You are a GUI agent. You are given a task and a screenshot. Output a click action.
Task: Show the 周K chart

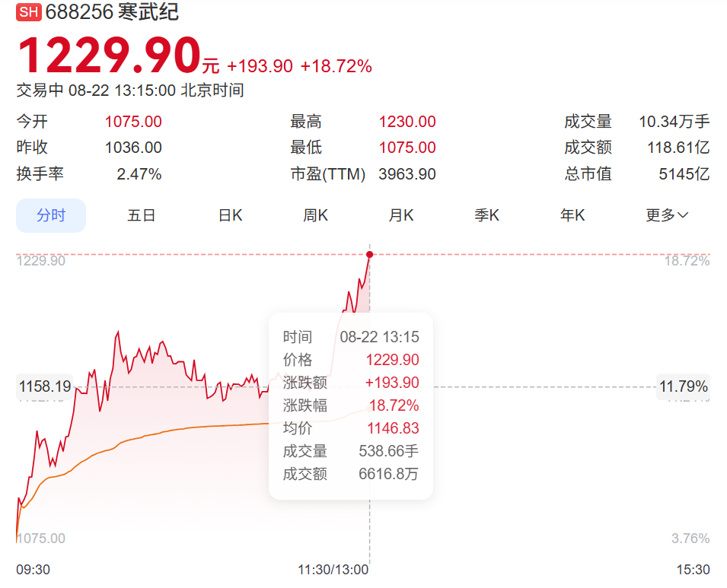[315, 215]
